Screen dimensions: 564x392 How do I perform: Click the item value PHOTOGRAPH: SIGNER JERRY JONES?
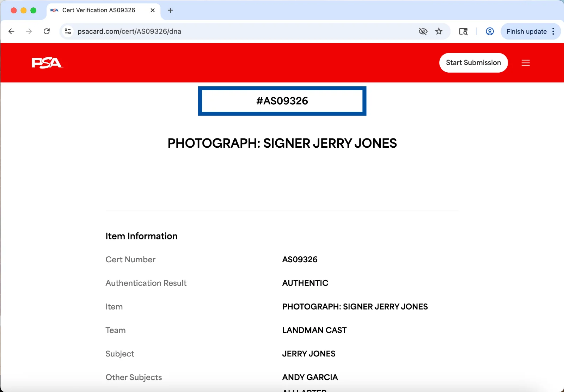click(x=355, y=307)
